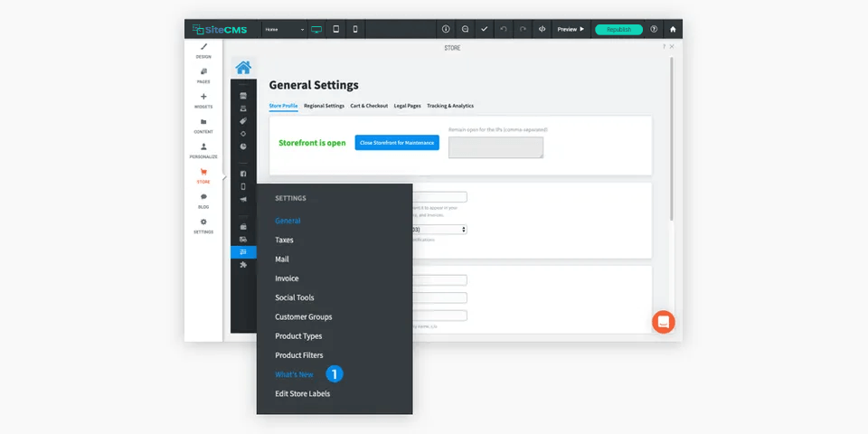Switch to tablet device view
Viewport: 868px width, 434px height.
pos(336,29)
